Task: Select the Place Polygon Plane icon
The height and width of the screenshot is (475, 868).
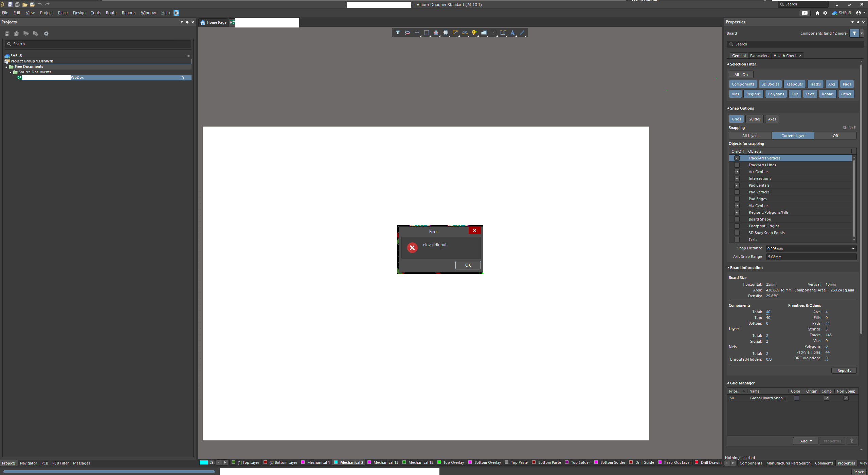Action: [484, 33]
